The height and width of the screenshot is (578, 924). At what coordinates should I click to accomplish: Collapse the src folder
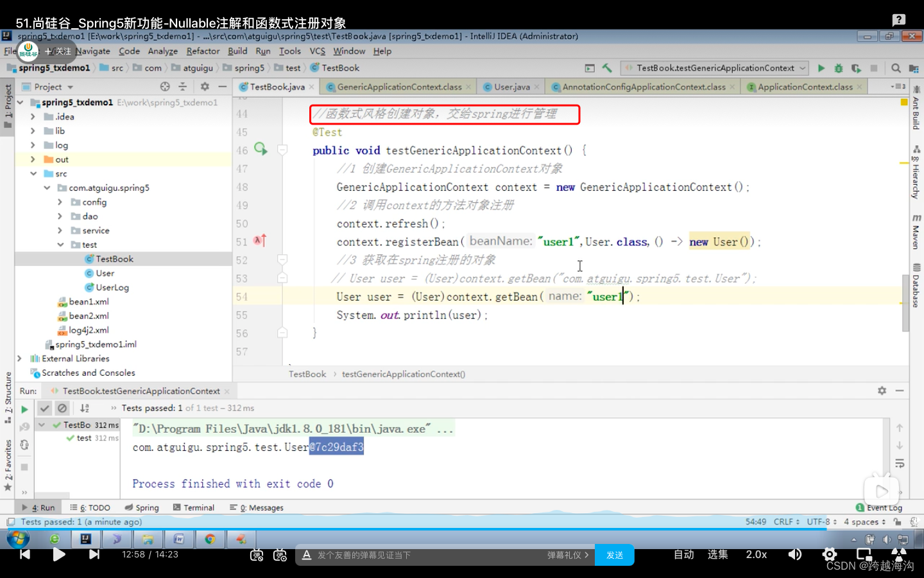[33, 173]
